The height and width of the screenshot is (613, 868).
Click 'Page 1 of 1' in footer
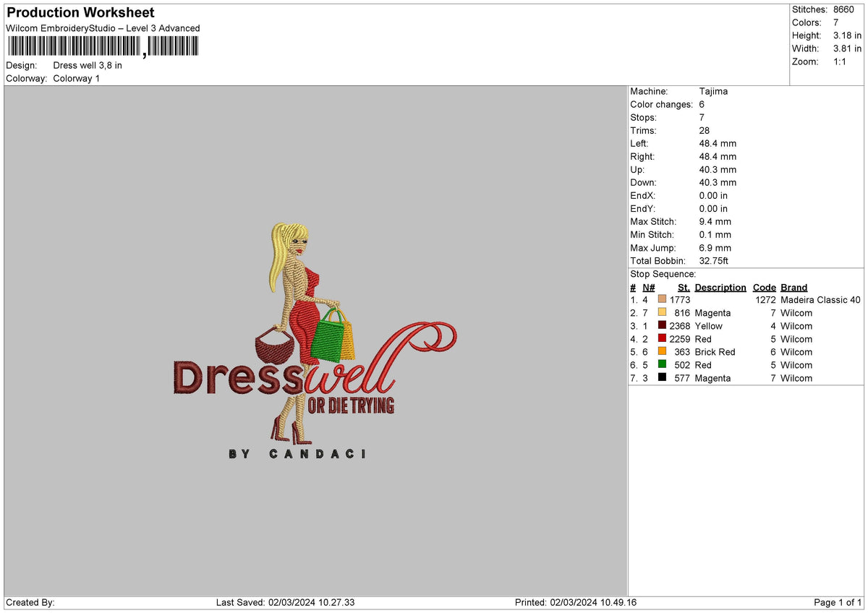click(x=838, y=602)
